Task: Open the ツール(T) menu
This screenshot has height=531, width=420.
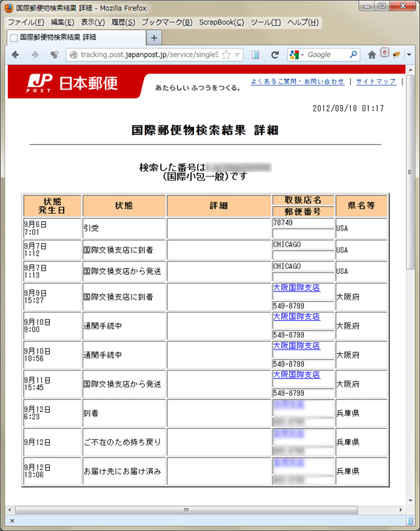Action: pos(266,22)
